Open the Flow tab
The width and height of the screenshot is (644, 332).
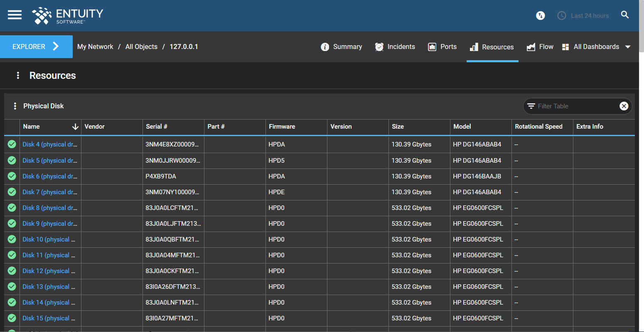(x=540, y=47)
